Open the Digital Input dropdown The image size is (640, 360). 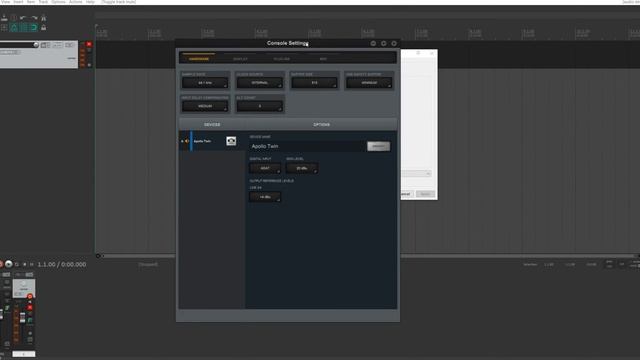(x=265, y=168)
